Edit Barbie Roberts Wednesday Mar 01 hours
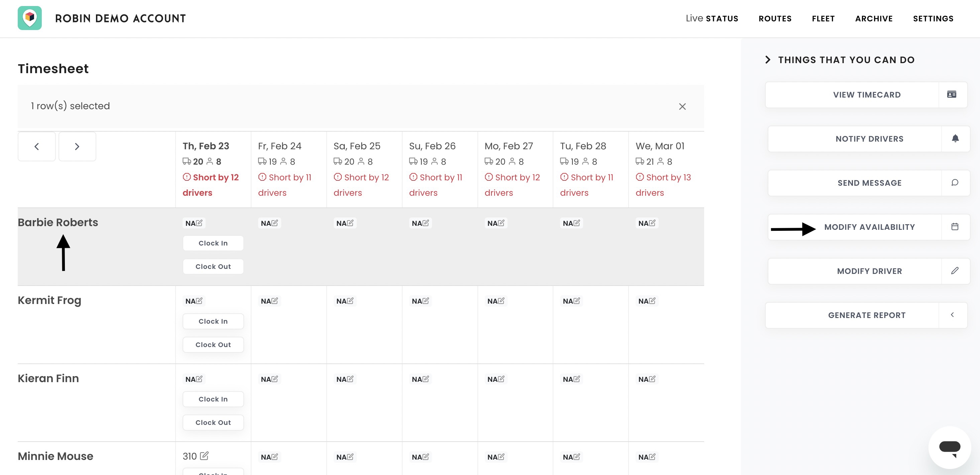980x475 pixels. 652,223
